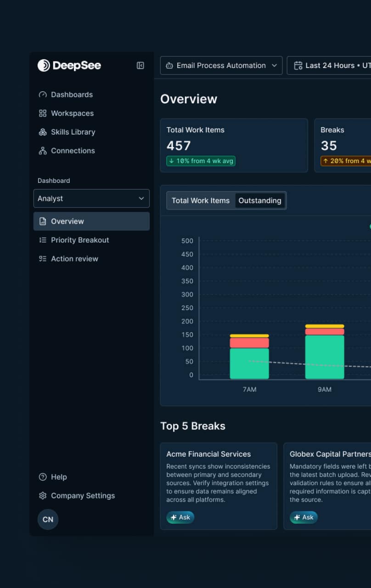Click the 10% from 4 wk avg badge
371x588 pixels.
[x=201, y=161]
